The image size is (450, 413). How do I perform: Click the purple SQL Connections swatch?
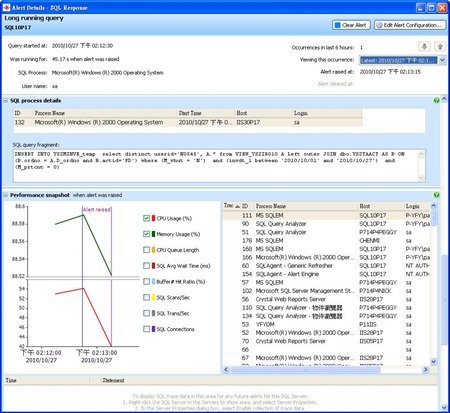(x=153, y=329)
